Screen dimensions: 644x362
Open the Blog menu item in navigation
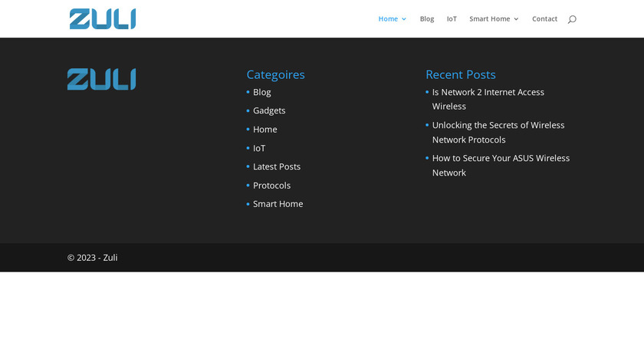[x=426, y=19]
